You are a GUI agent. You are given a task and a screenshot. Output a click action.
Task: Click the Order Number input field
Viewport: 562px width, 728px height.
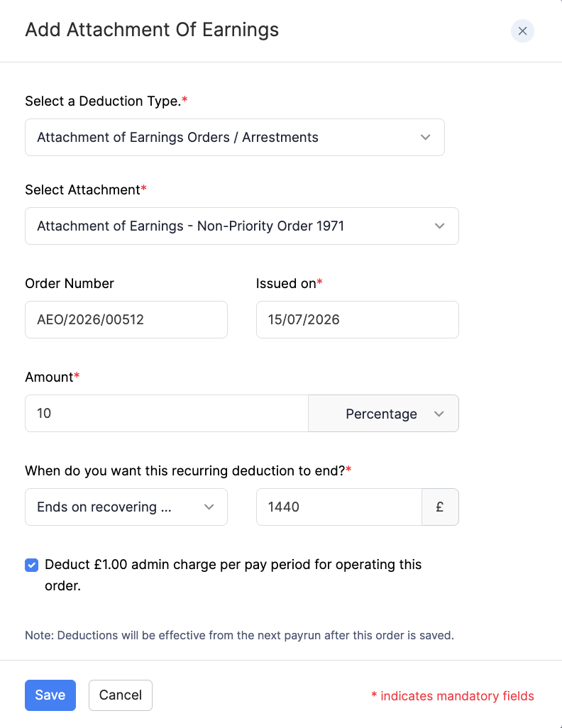click(126, 319)
